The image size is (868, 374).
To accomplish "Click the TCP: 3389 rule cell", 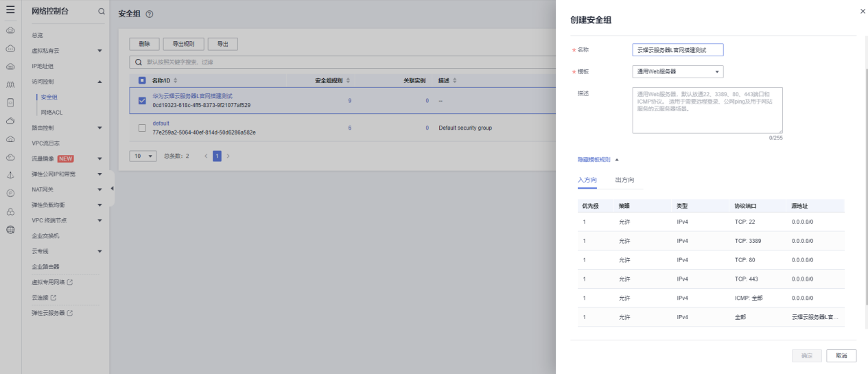I will click(749, 241).
